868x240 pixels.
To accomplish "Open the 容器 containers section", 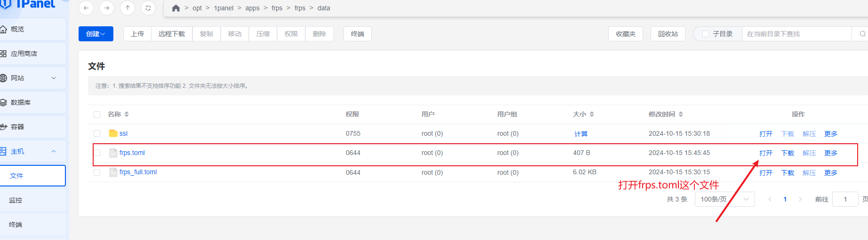I will (32, 127).
